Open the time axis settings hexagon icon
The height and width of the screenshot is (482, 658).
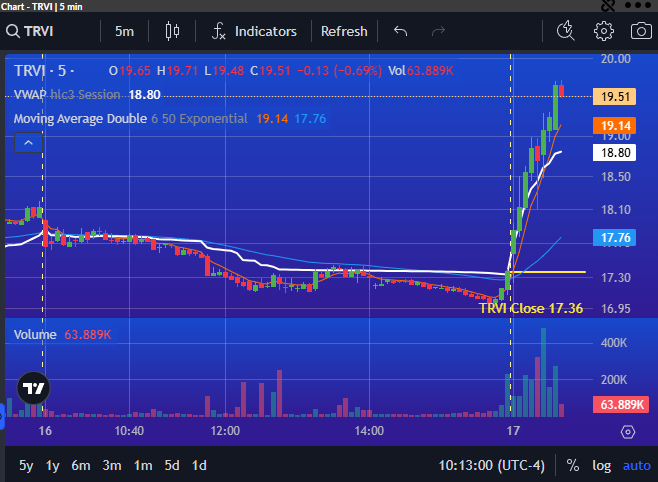[x=628, y=432]
